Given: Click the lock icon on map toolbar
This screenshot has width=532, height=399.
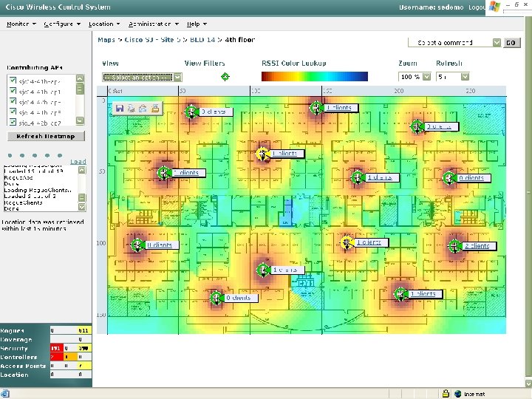Looking at the screenshot, I should (x=155, y=109).
